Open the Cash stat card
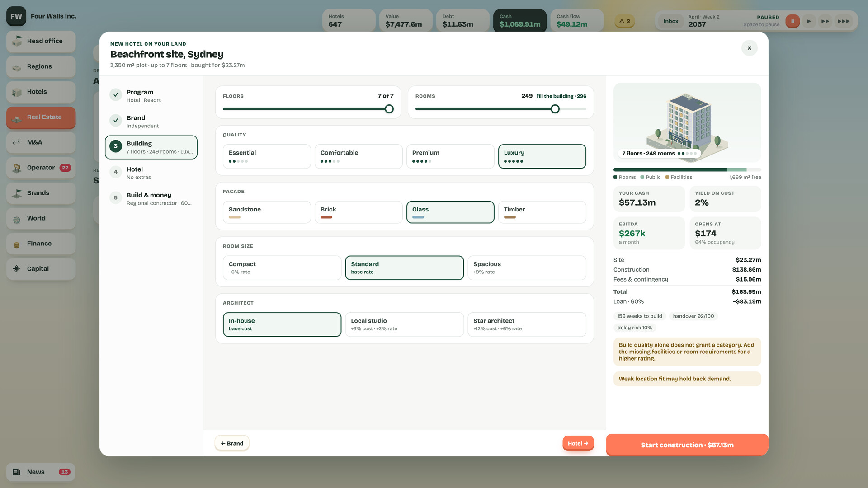The width and height of the screenshot is (868, 488). pos(520,20)
